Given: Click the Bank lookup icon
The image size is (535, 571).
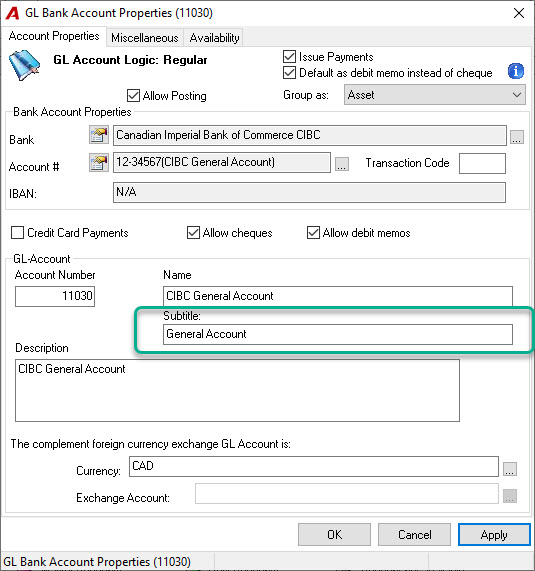Looking at the screenshot, I should (99, 135).
